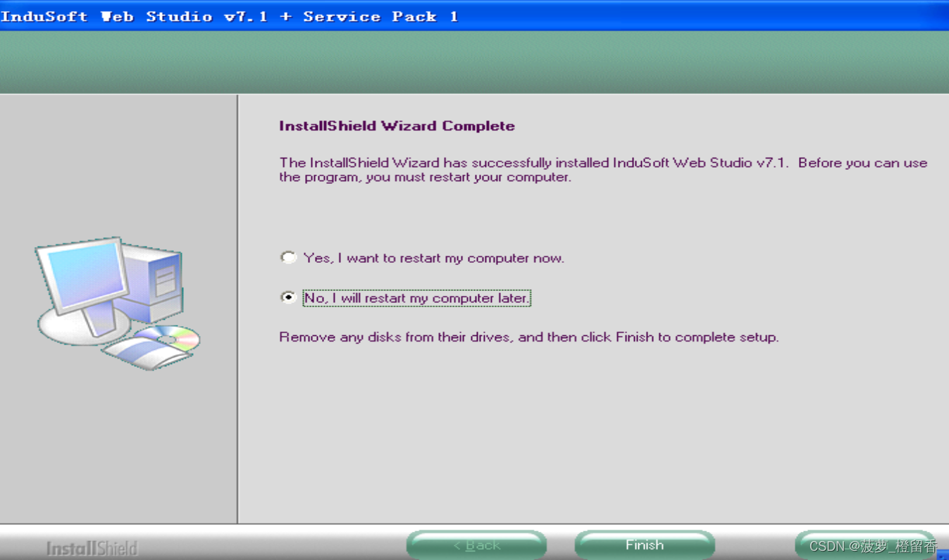Click the "InstallShield Wizard Complete" heading
This screenshot has width=949, height=560.
coord(397,126)
